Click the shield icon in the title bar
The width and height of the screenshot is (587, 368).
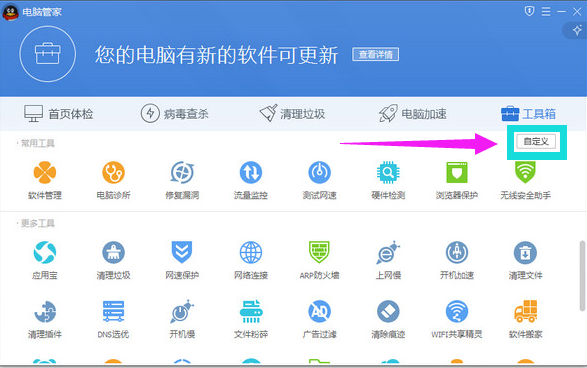click(529, 11)
